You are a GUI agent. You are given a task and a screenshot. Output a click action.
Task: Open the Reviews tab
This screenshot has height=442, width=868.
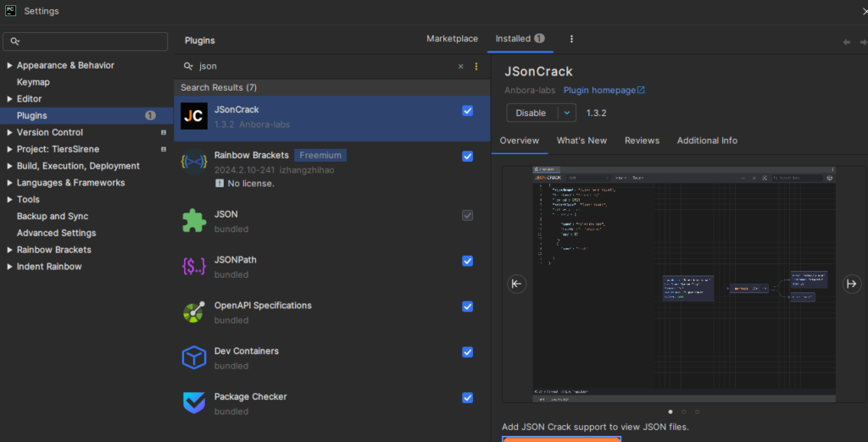click(643, 141)
